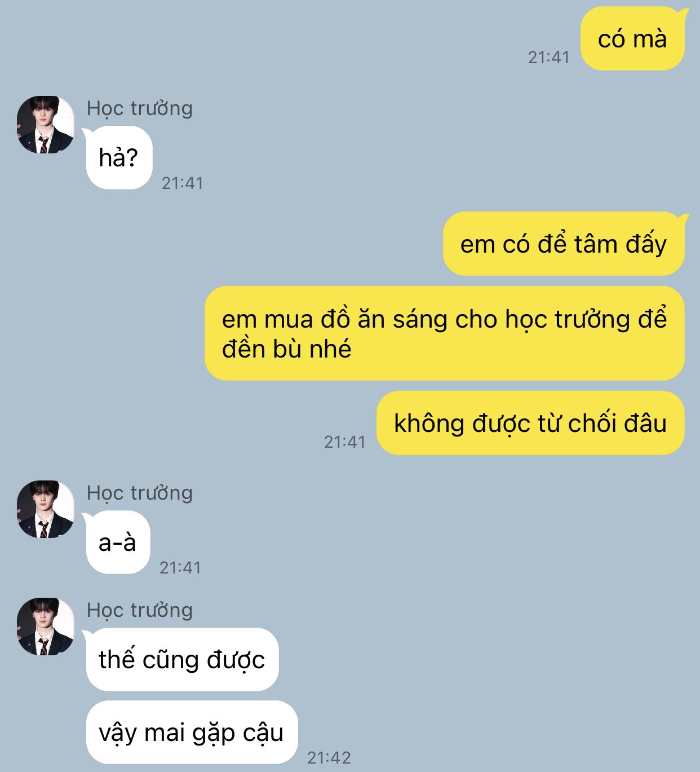Open the "Học trưởng" name above "a-à"

[140, 493]
